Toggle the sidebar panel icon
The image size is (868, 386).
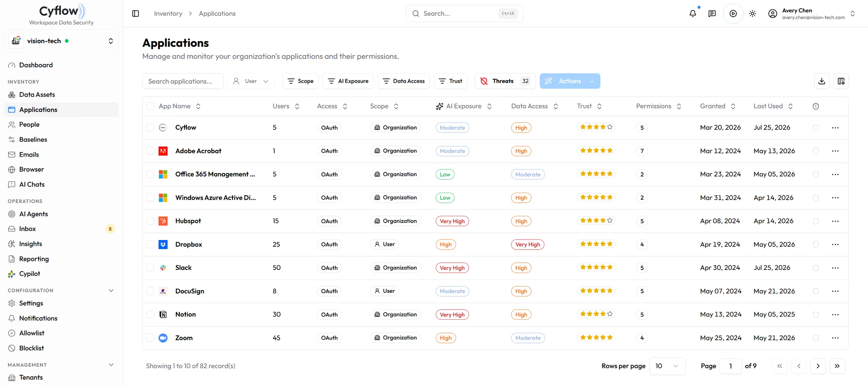135,13
